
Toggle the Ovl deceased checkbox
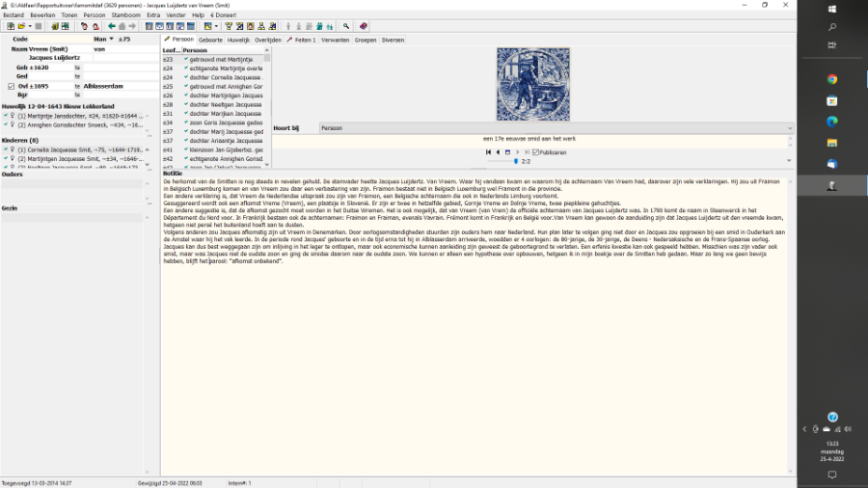click(10, 86)
